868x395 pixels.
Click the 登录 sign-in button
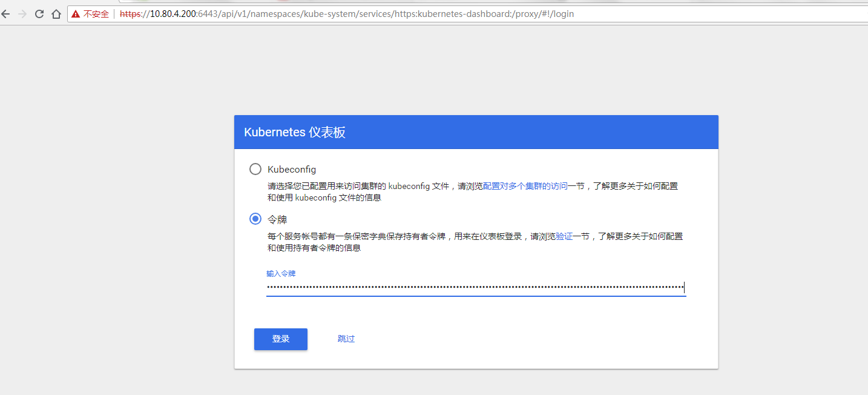pos(281,339)
